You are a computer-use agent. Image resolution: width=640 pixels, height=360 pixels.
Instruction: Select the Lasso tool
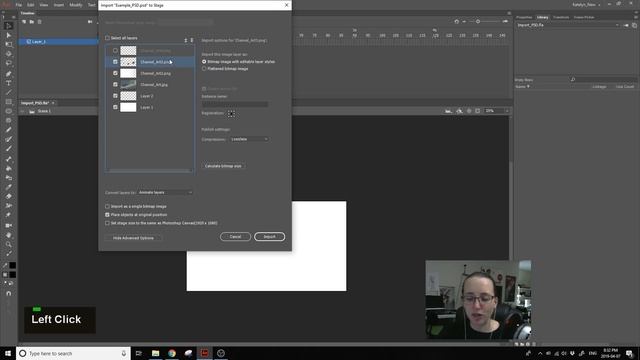click(9, 63)
